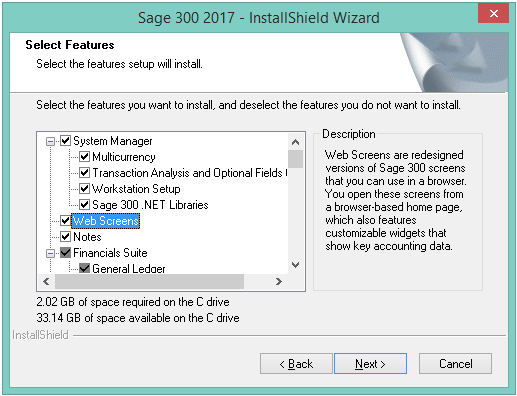Select the Financials Suite feature label
The width and height of the screenshot is (517, 396).
click(x=110, y=253)
